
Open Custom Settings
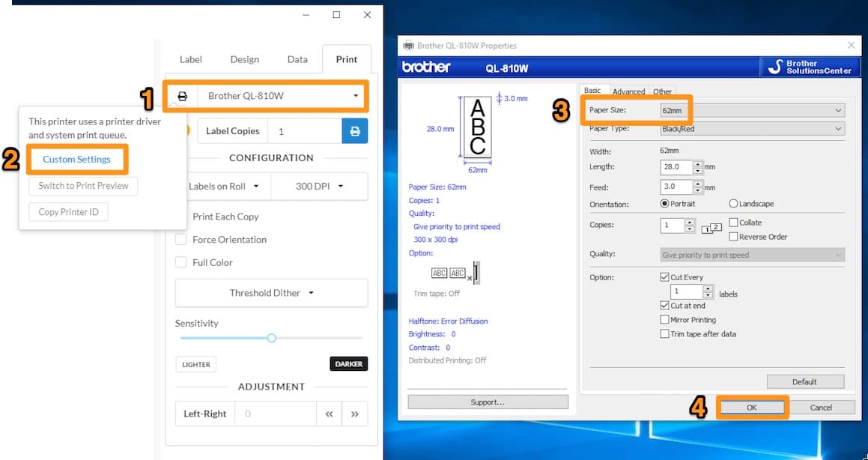click(x=77, y=159)
